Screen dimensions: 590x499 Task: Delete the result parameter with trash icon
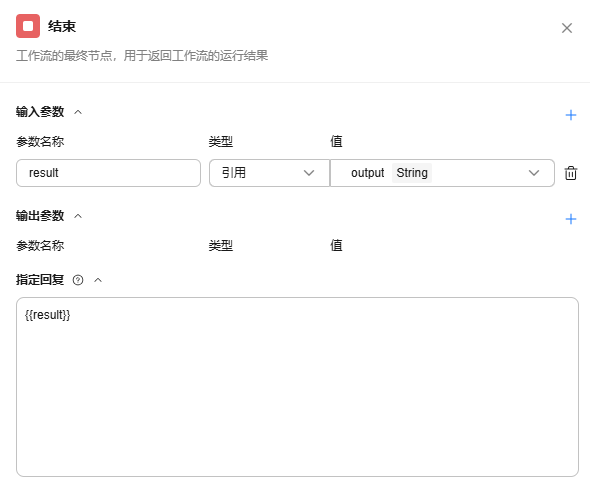[570, 173]
